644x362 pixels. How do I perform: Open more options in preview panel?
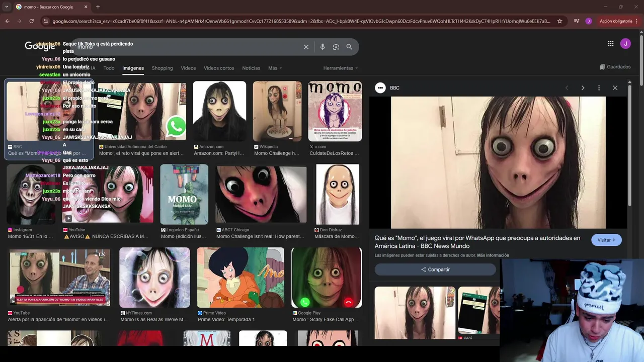pos(599,88)
